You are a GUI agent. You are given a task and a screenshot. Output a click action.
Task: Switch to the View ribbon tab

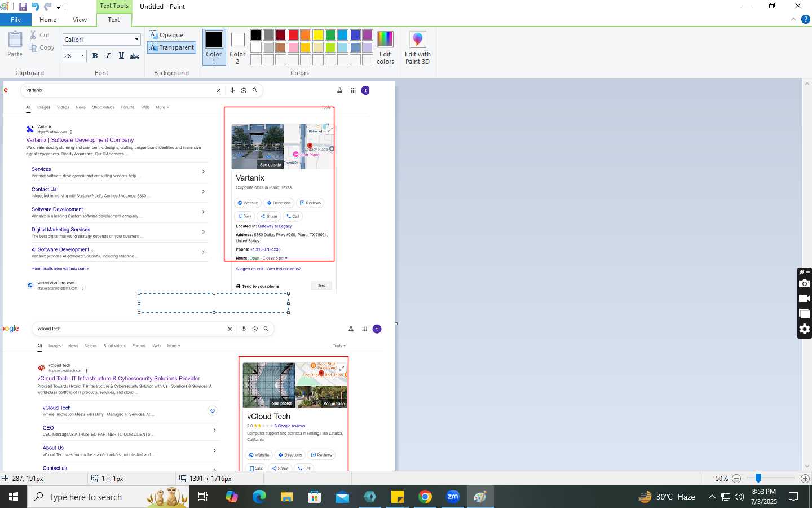80,20
